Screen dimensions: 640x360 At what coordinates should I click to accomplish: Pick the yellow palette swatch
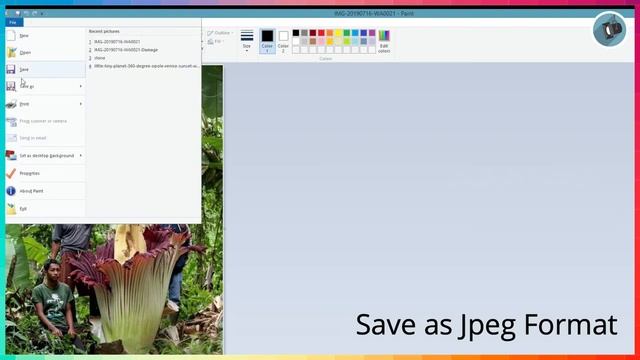coord(338,33)
